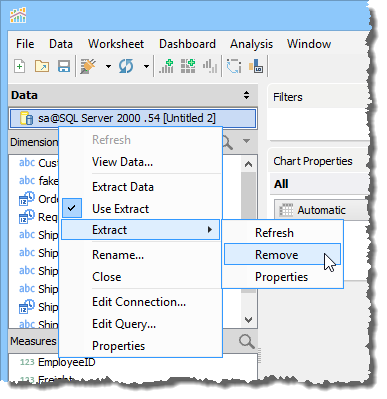Viewport: 387px width, 399px height.
Task: Click the Connect to Data toolbar icon
Action: click(x=88, y=66)
